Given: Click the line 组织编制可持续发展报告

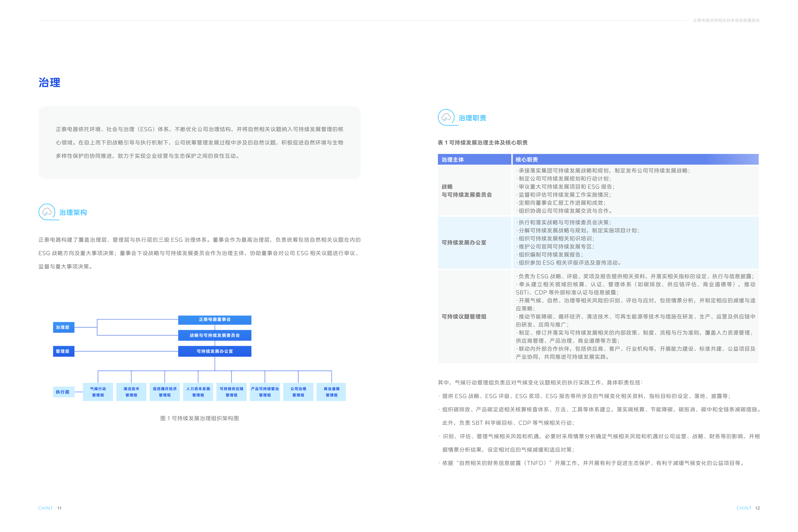Looking at the screenshot, I should 549,255.
